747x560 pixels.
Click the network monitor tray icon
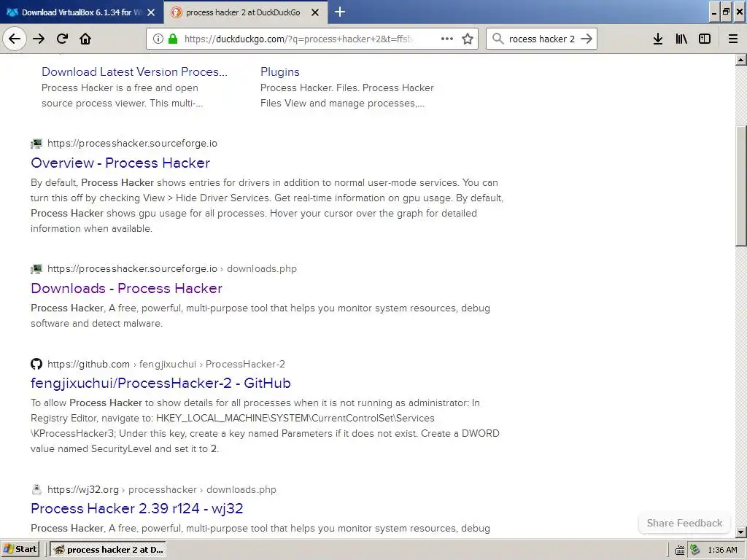695,550
